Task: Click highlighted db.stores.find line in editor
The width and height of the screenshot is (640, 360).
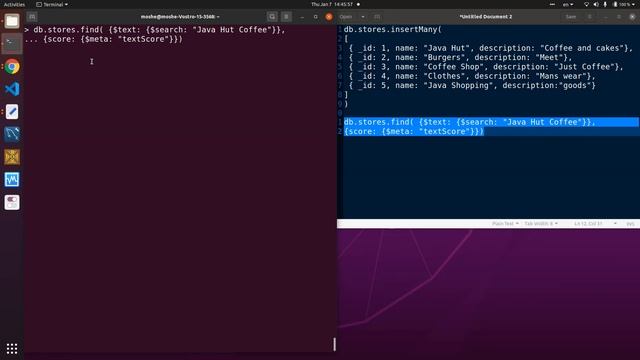Action: point(470,122)
